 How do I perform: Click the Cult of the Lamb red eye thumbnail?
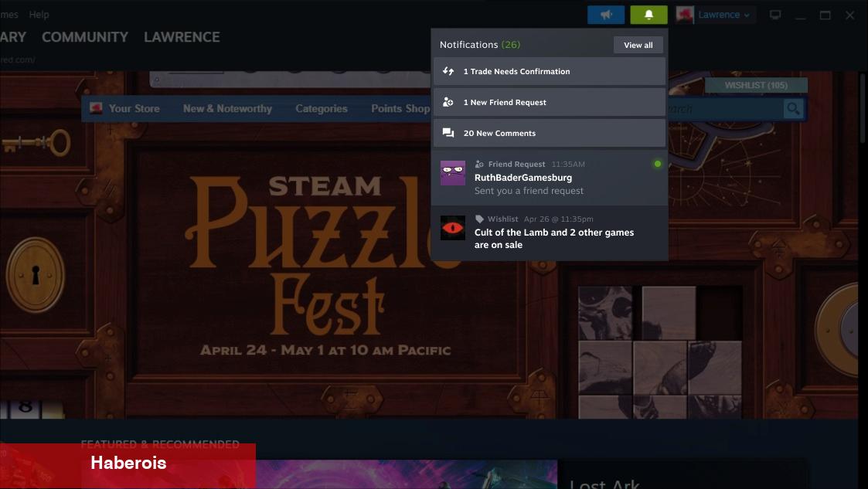pos(453,228)
